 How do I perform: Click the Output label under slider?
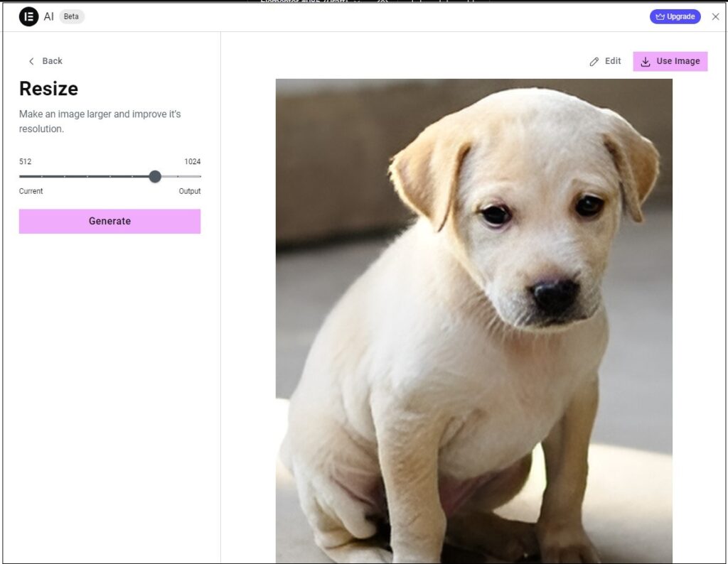pyautogui.click(x=189, y=191)
